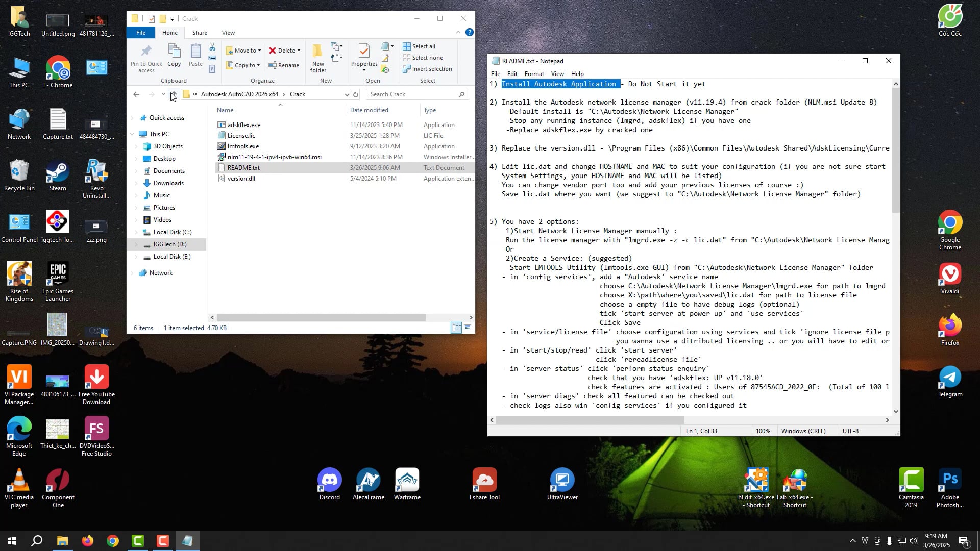This screenshot has width=980, height=551.
Task: Open the Share ribbon tab
Action: [200, 33]
